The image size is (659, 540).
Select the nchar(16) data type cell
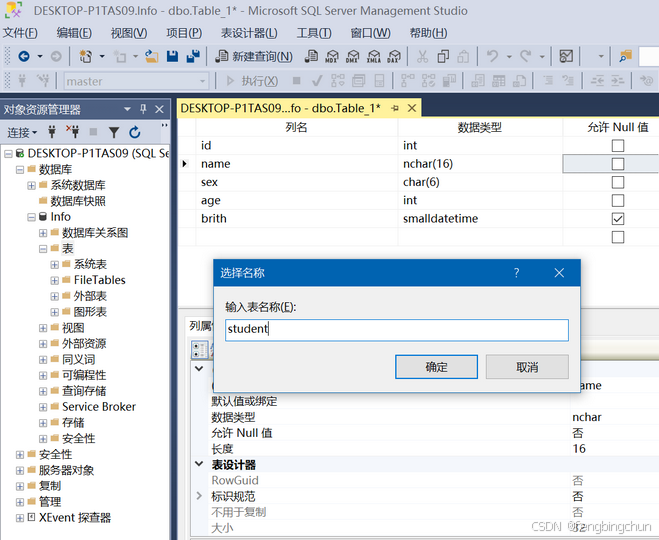coord(480,164)
